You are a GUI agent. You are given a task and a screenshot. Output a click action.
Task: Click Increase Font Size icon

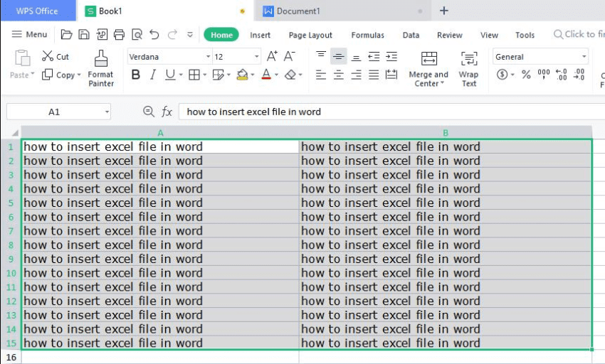[272, 56]
